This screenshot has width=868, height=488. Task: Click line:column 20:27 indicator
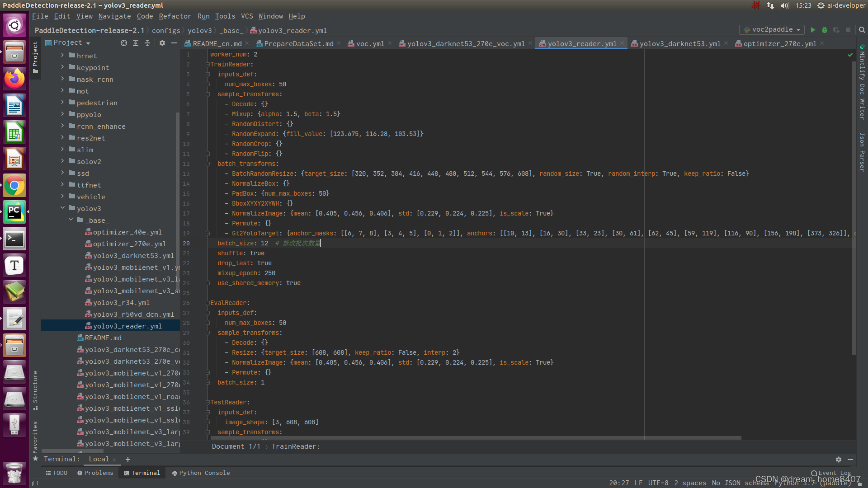[x=618, y=483]
